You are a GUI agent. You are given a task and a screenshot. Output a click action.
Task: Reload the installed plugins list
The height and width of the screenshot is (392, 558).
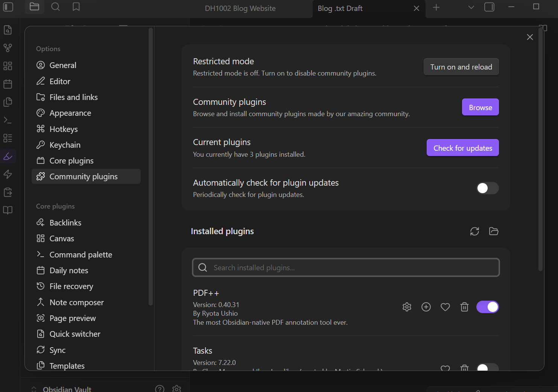pyautogui.click(x=474, y=231)
